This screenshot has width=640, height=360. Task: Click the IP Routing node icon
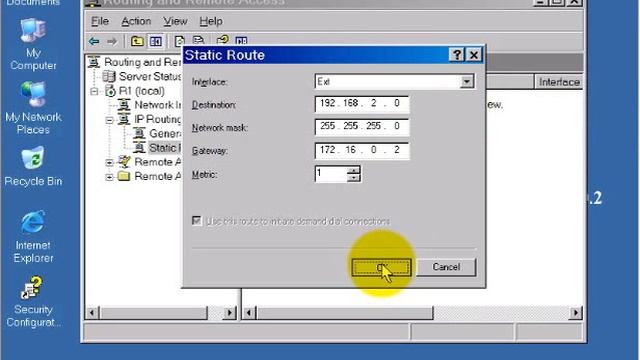click(124, 119)
